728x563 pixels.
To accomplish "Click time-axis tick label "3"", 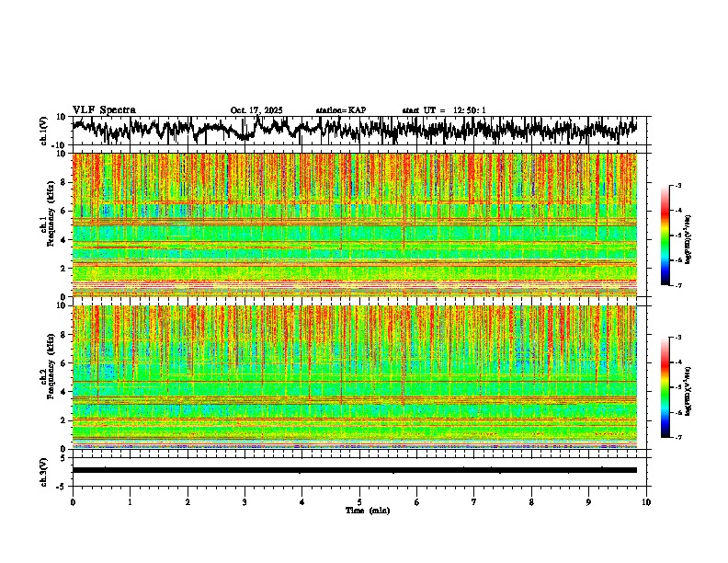I will 245,502.
